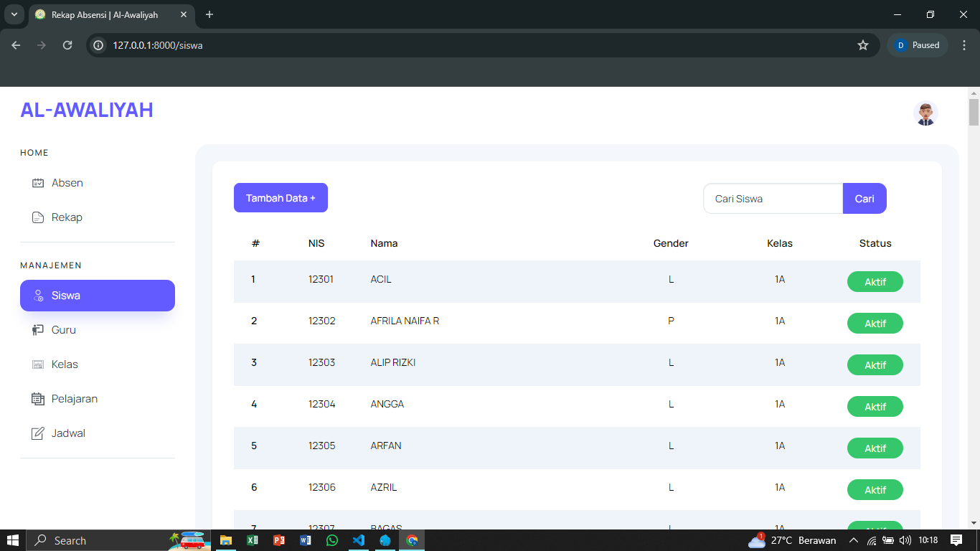Open the Jadwal edit icon

pyautogui.click(x=38, y=433)
